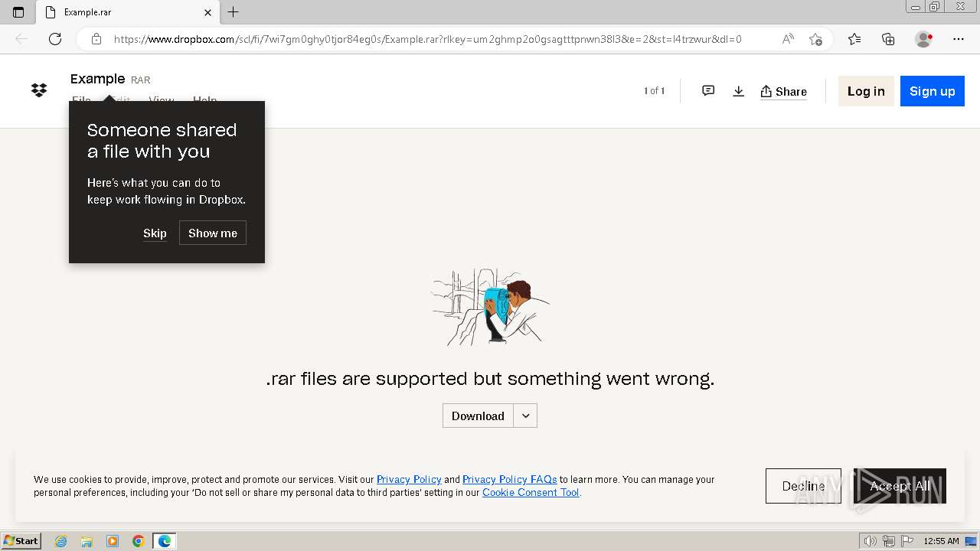Click the telescope illustration image
The height and width of the screenshot is (551, 980).
(x=490, y=306)
